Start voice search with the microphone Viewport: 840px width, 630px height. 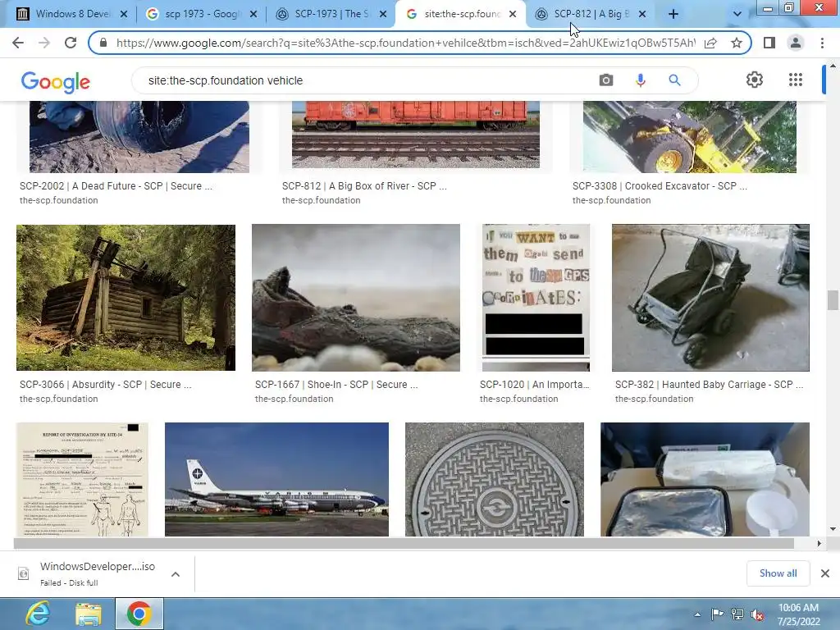point(640,80)
